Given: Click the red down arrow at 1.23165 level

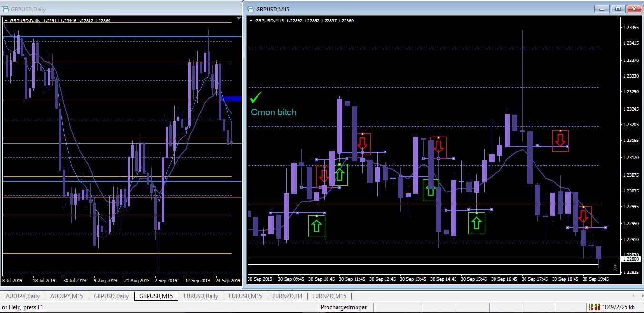Looking at the screenshot, I should pos(560,140).
